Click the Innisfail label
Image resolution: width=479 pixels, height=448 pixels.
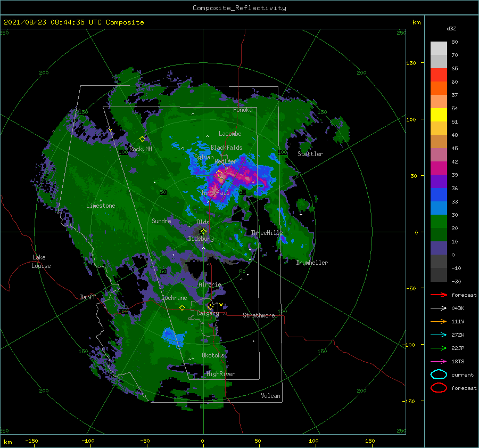click(x=215, y=193)
